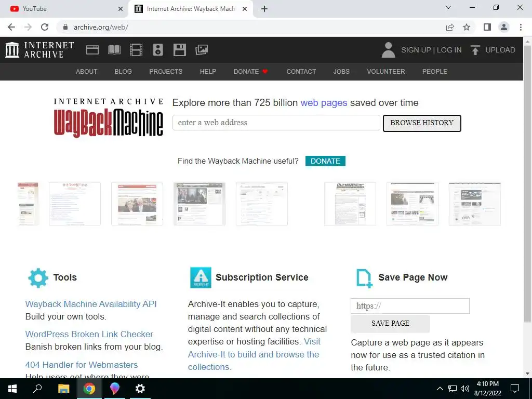Image resolution: width=532 pixels, height=399 pixels.
Task: Open the Windows notification center icon
Action: point(515,389)
